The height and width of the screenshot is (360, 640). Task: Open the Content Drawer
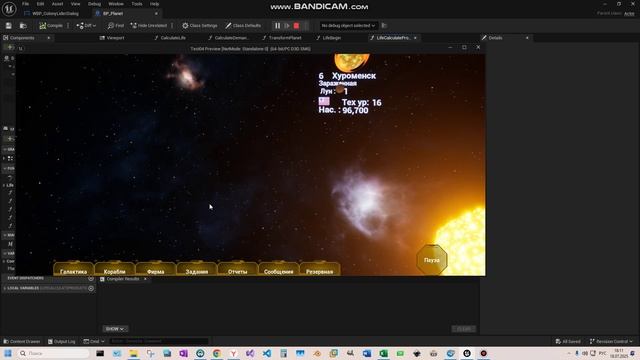[22, 341]
